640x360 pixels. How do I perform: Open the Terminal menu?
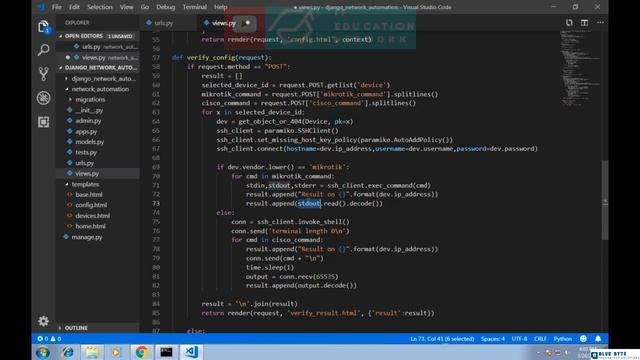click(x=194, y=7)
